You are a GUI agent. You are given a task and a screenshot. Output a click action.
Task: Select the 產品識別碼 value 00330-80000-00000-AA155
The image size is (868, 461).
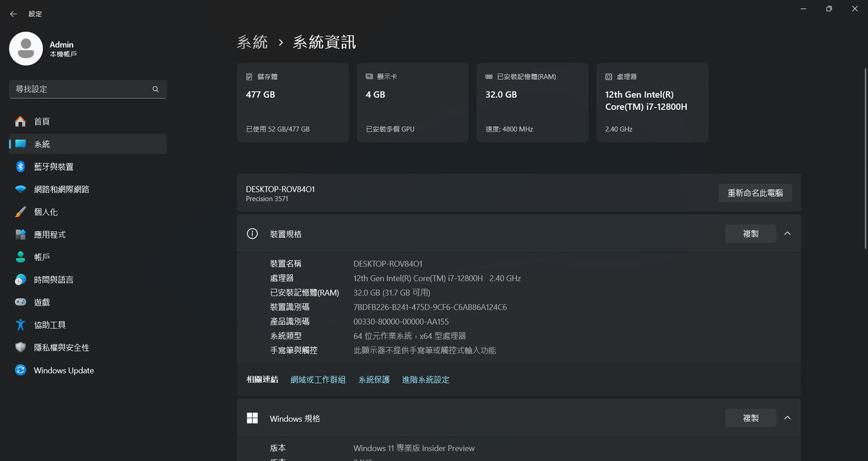(401, 321)
